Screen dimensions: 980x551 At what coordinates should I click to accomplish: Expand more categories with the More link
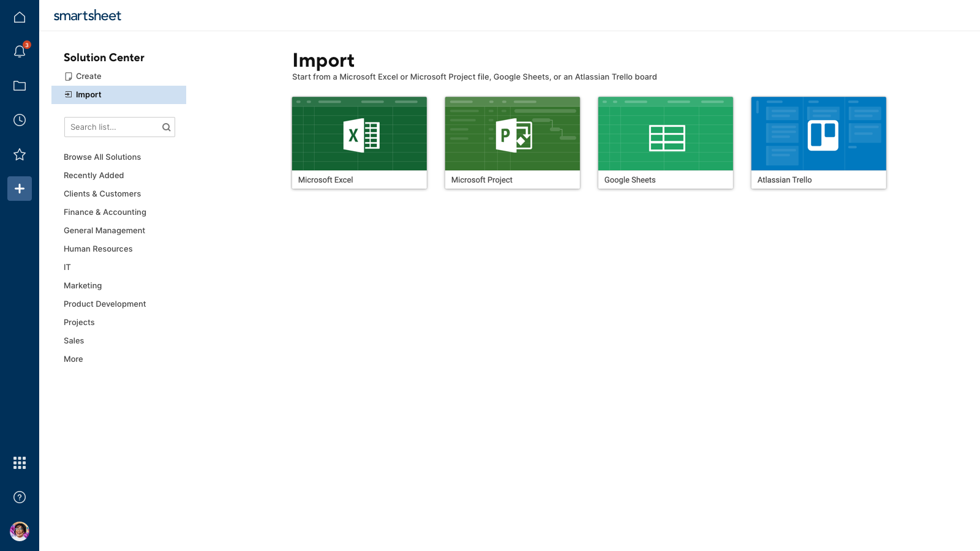(x=73, y=359)
